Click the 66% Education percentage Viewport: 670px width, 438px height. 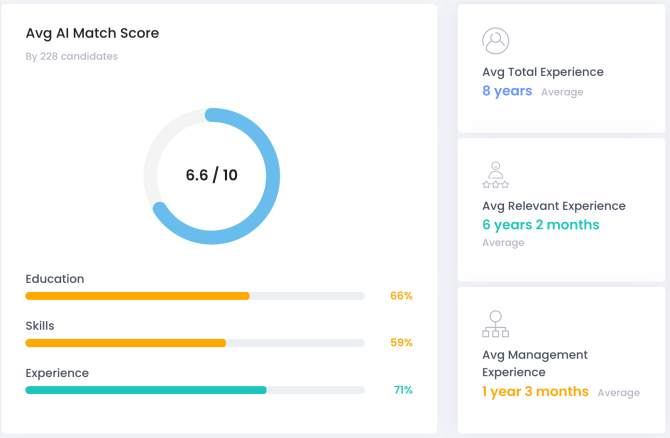[x=401, y=296]
